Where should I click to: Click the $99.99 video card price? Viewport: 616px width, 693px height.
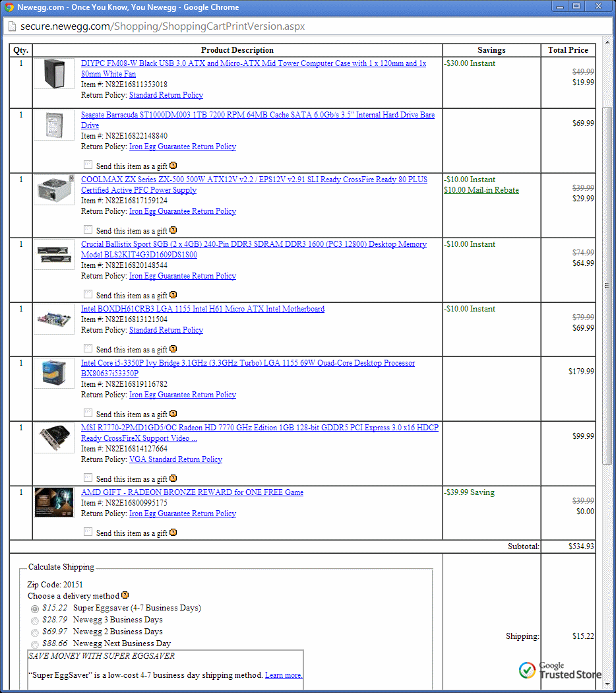(x=583, y=436)
